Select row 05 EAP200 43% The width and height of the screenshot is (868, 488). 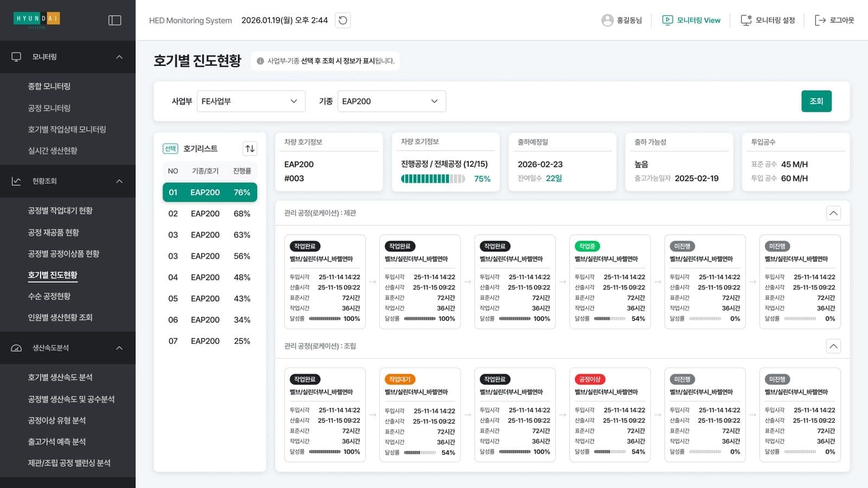(x=210, y=299)
